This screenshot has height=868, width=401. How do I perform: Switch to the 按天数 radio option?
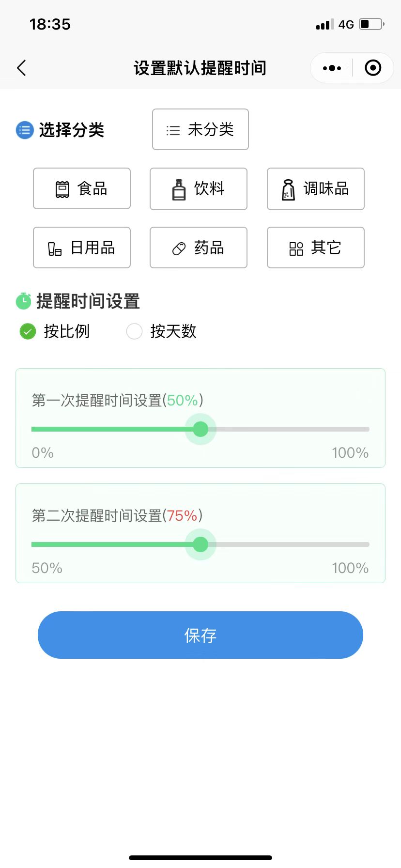(134, 332)
